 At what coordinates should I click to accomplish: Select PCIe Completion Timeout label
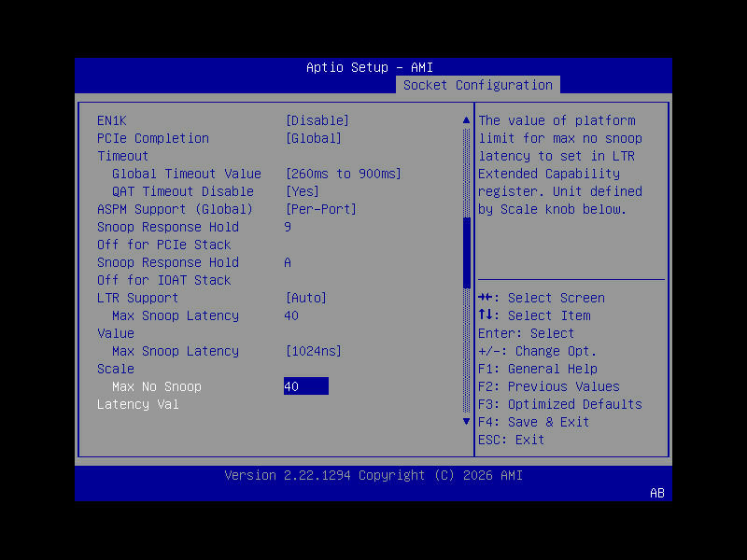[x=153, y=147]
